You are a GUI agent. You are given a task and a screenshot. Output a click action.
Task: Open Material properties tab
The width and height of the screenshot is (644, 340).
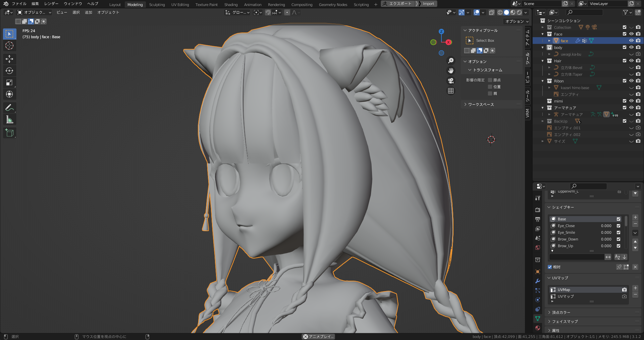coord(538,328)
